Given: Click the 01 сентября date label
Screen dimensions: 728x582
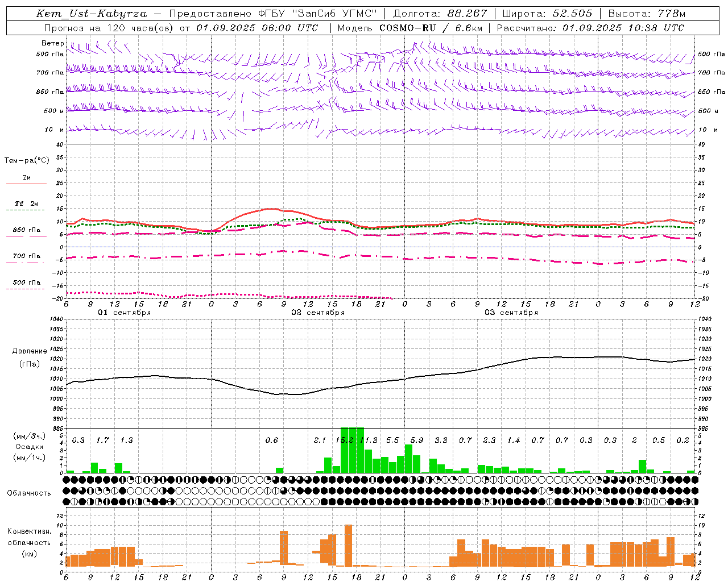Looking at the screenshot, I should point(125,313).
